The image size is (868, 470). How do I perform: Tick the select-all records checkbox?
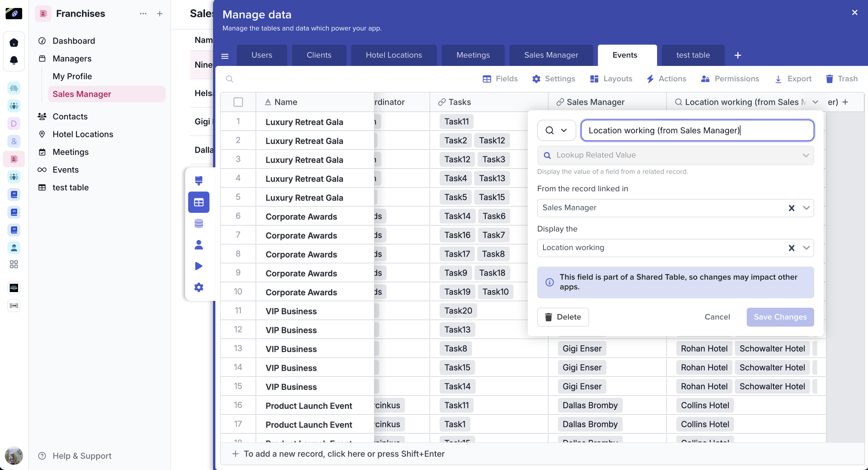[x=238, y=102]
